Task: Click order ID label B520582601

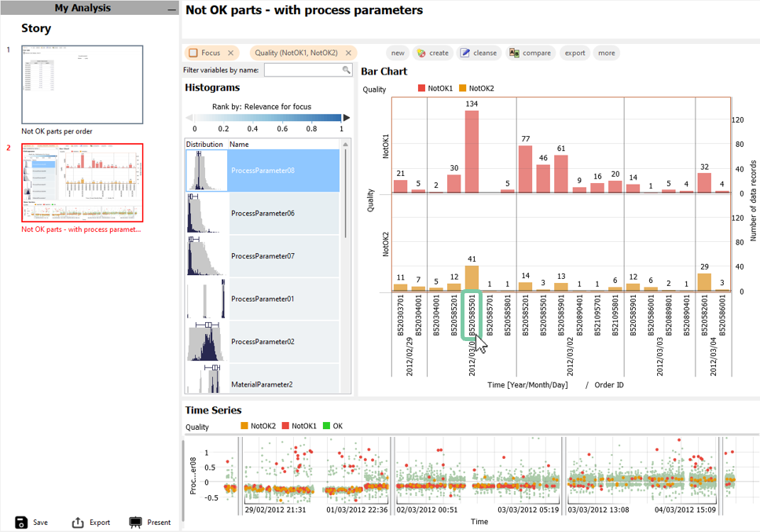Action: [x=704, y=315]
